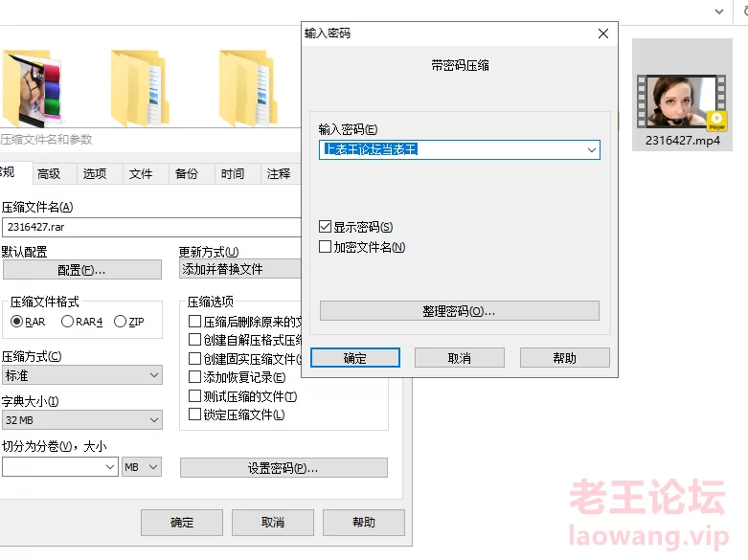Switch to the 注释 tab
The image size is (748, 560).
click(279, 173)
